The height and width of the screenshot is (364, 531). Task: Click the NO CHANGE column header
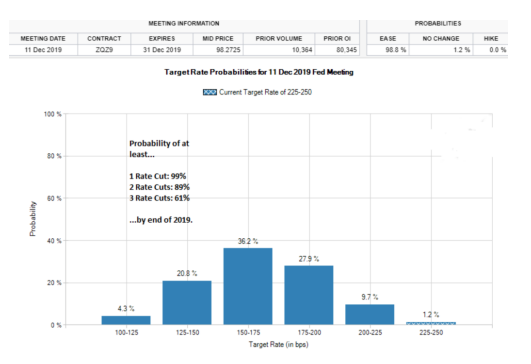pos(441,39)
